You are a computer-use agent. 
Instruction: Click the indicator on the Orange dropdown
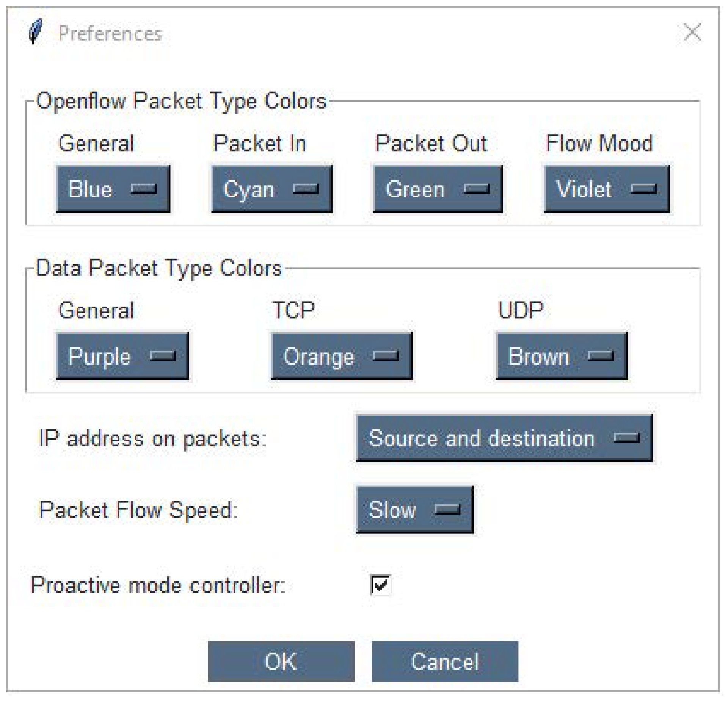(x=386, y=356)
